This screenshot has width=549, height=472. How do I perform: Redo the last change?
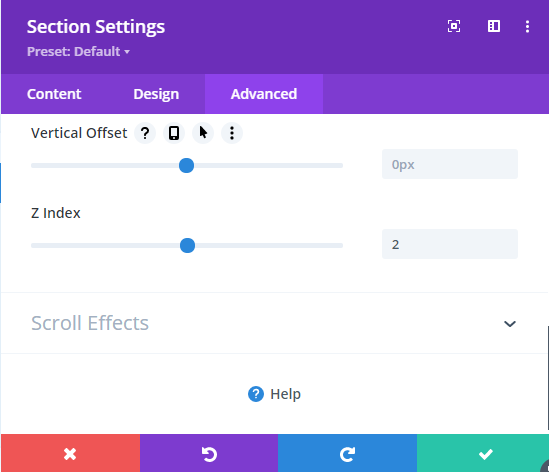pos(347,453)
